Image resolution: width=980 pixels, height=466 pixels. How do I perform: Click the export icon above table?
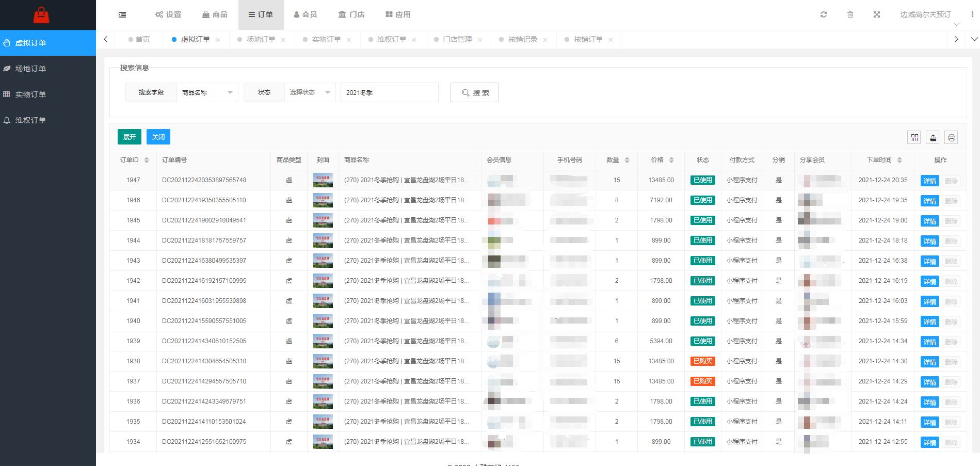point(933,137)
